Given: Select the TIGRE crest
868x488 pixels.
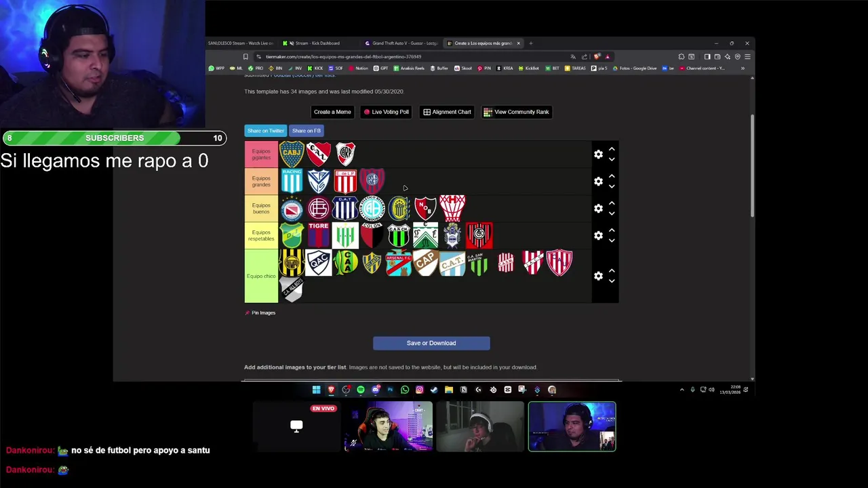Looking at the screenshot, I should 318,235.
